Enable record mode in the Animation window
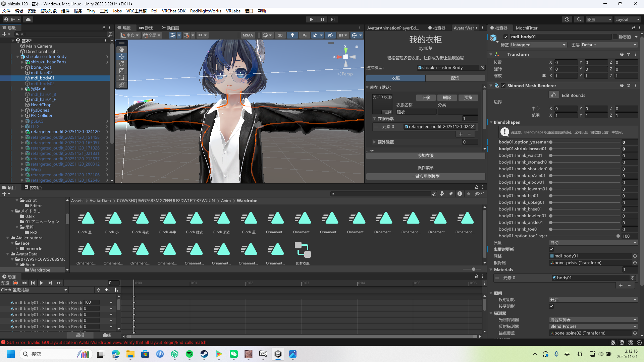644x362 pixels. [15, 283]
